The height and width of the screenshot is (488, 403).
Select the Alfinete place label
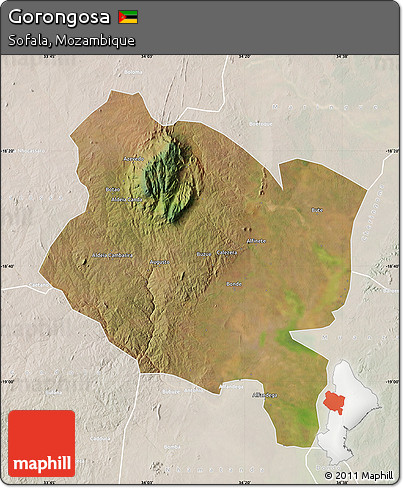(x=256, y=241)
